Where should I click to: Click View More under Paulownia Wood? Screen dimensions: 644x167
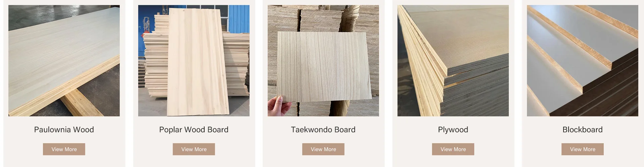click(x=64, y=149)
